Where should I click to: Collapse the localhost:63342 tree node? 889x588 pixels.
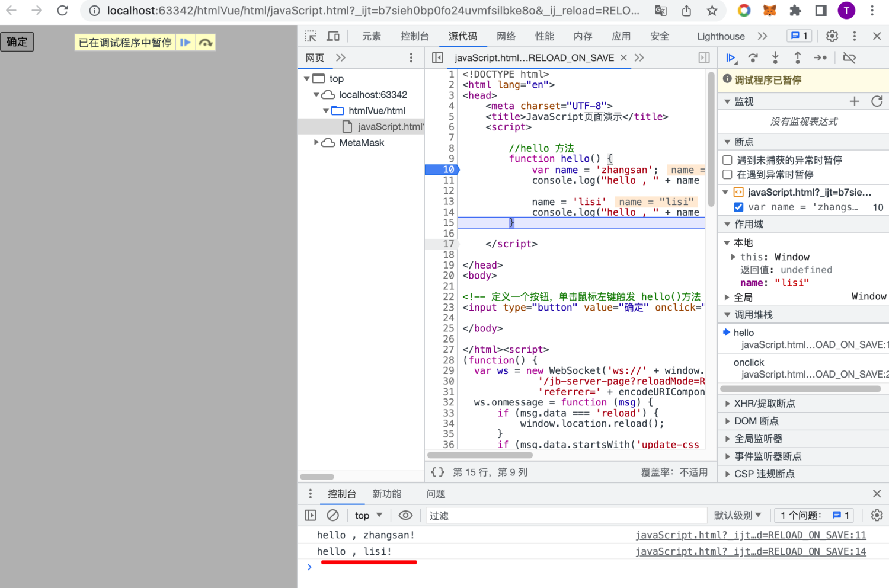click(316, 94)
